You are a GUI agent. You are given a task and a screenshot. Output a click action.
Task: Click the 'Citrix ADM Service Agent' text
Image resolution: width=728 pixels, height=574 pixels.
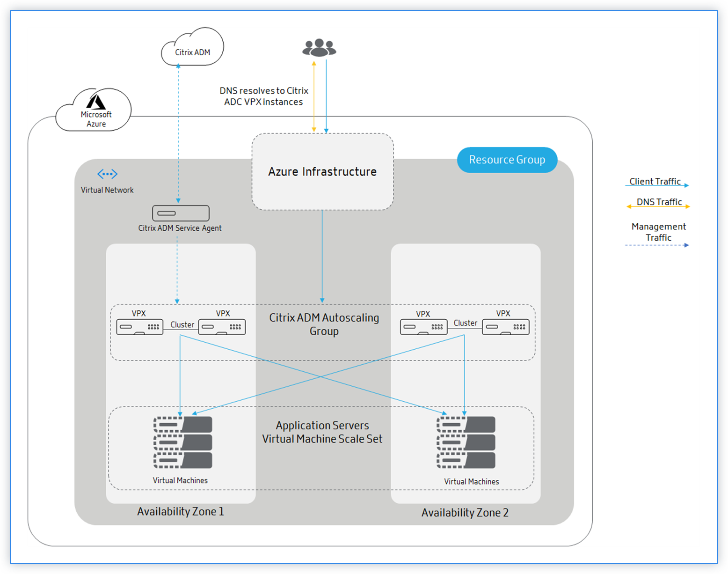coord(180,228)
